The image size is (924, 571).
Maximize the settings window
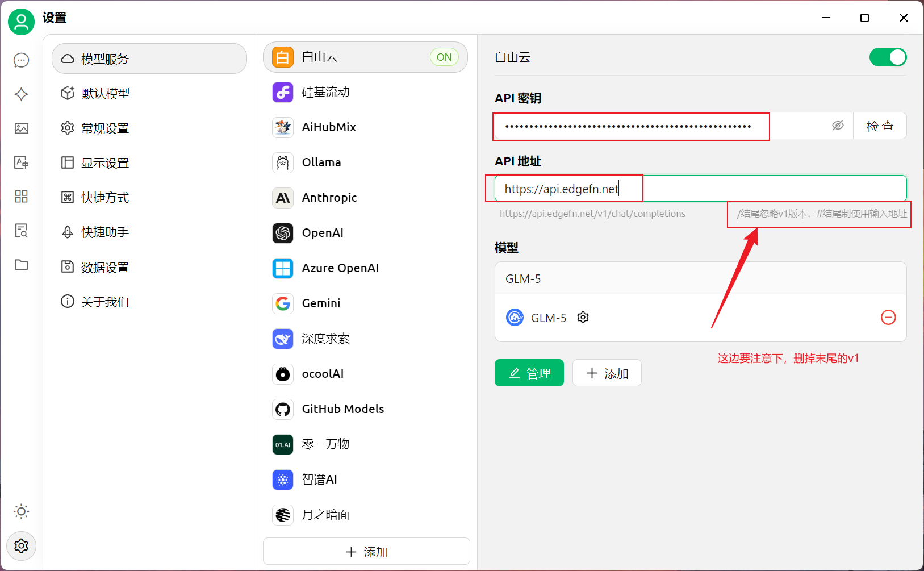click(x=864, y=18)
